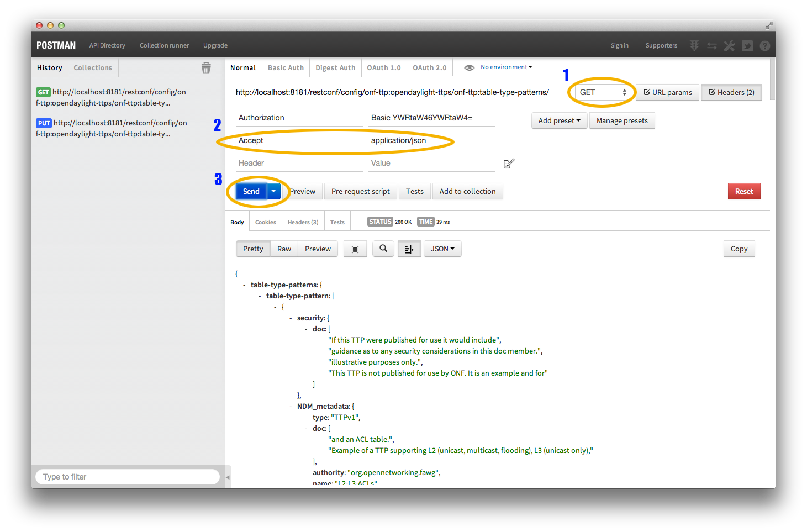Click the expand window icon at top right
The image size is (807, 532).
tap(769, 25)
